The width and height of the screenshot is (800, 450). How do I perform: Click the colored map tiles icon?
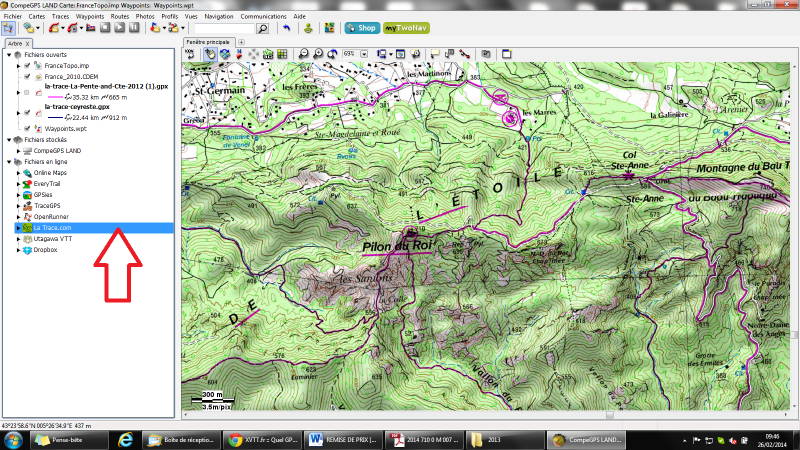[x=329, y=28]
